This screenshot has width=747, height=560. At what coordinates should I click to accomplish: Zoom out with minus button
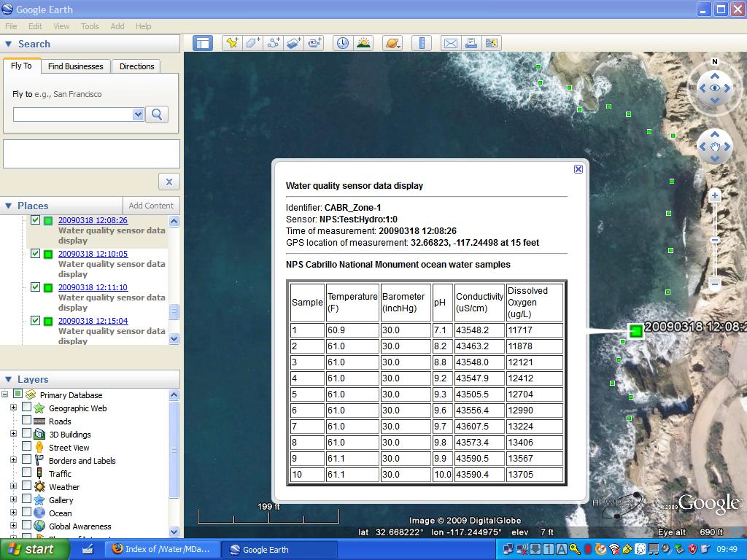(715, 284)
